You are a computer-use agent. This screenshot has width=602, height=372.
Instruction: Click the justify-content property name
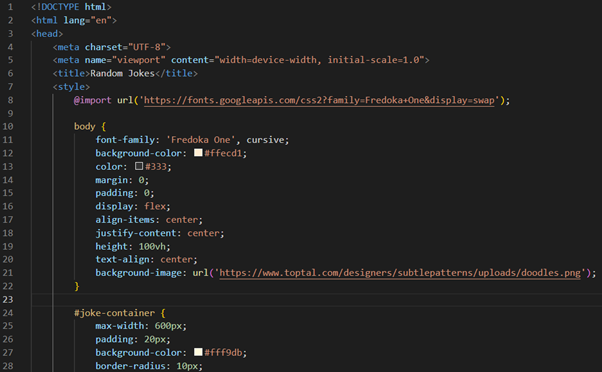(136, 233)
